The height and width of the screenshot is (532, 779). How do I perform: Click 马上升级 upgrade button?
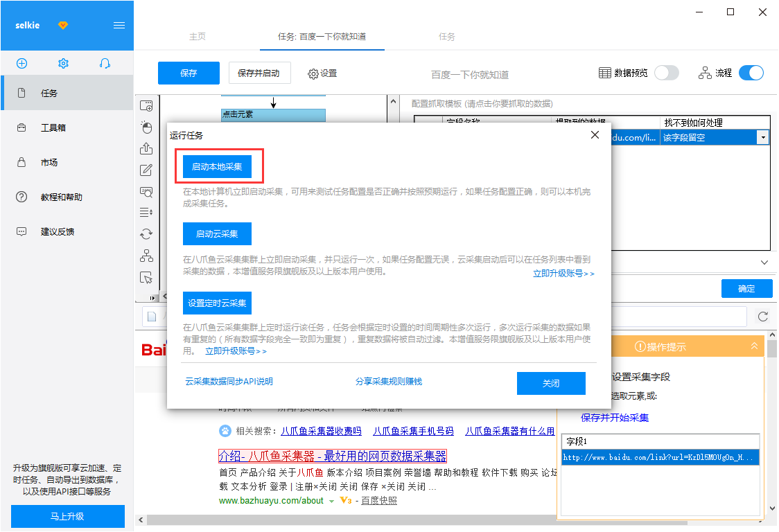pyautogui.click(x=67, y=516)
